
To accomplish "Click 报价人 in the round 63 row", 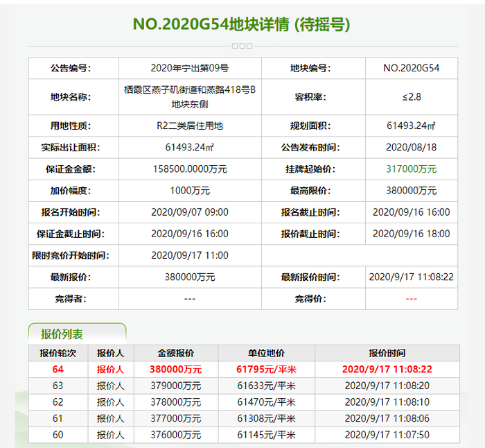I will pyautogui.click(x=110, y=386).
